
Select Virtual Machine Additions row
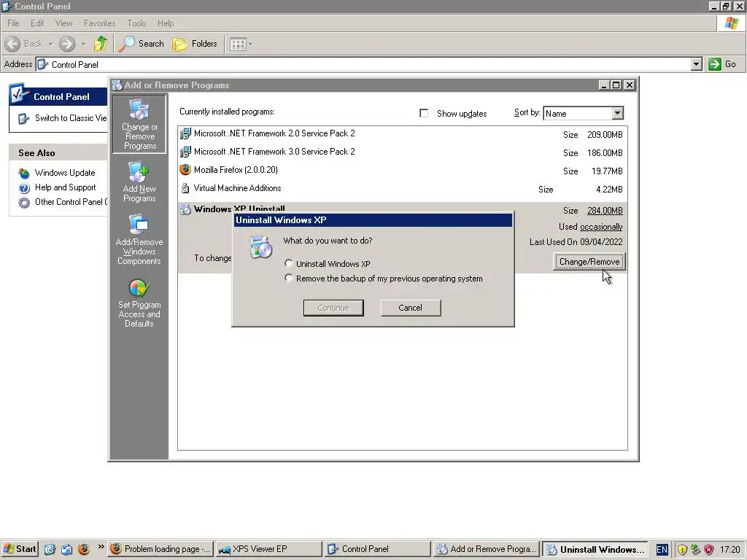click(x=403, y=189)
